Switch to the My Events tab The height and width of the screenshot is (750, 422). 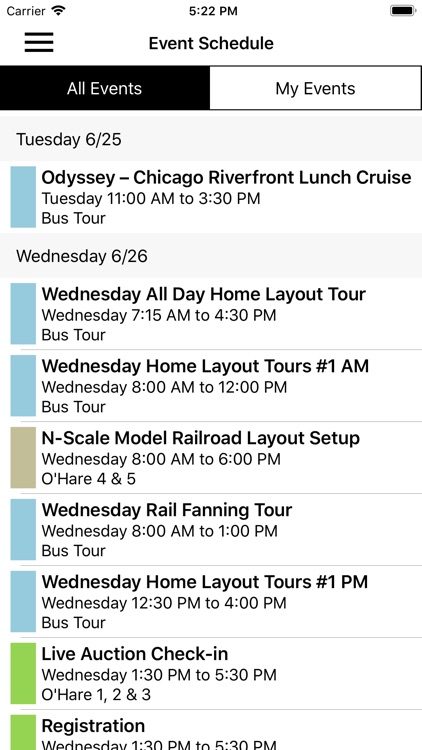point(315,88)
